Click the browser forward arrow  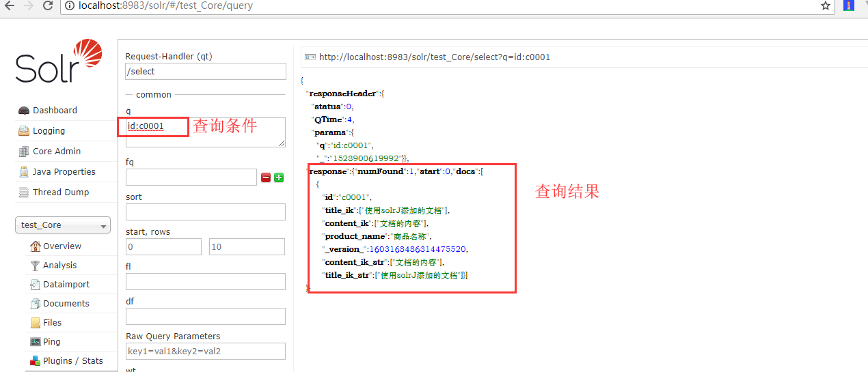[29, 6]
